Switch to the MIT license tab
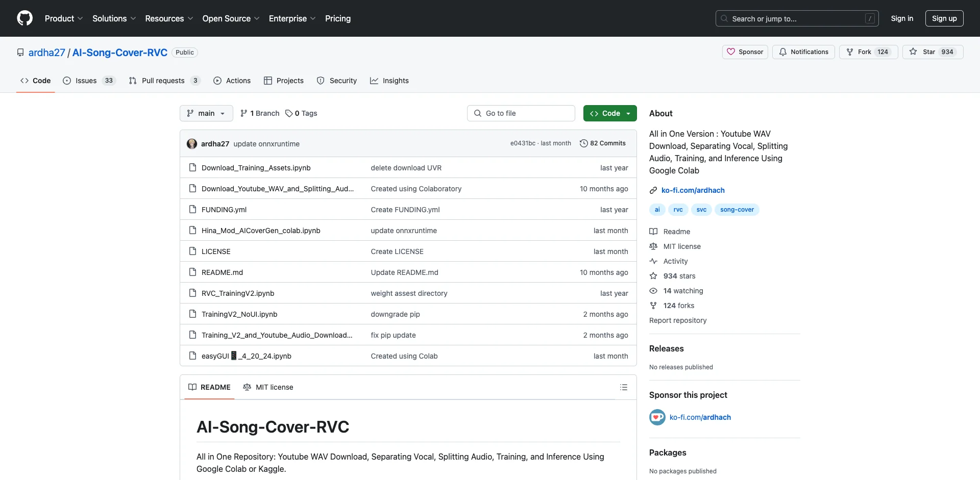This screenshot has height=480, width=980. pyautogui.click(x=268, y=387)
